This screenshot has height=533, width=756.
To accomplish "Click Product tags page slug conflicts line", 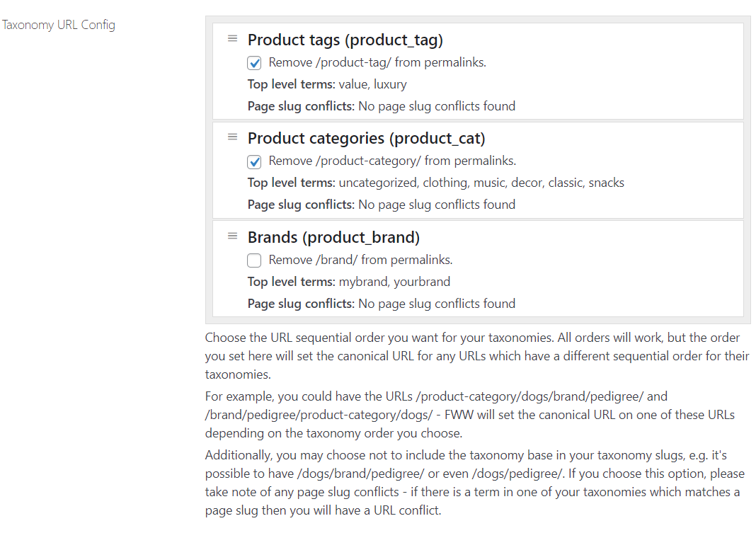I will pyautogui.click(x=382, y=106).
